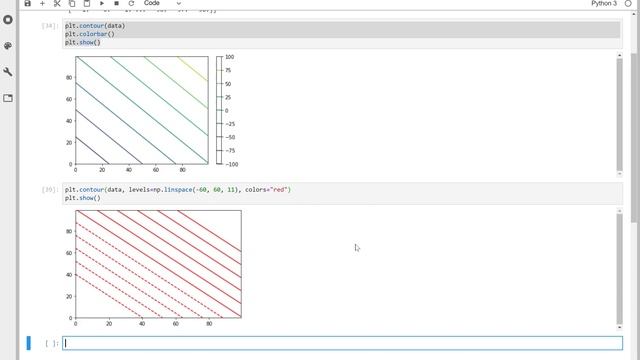Click the second output's vertical scrollbar
Screen dimensions: 640x360
click(x=620, y=269)
